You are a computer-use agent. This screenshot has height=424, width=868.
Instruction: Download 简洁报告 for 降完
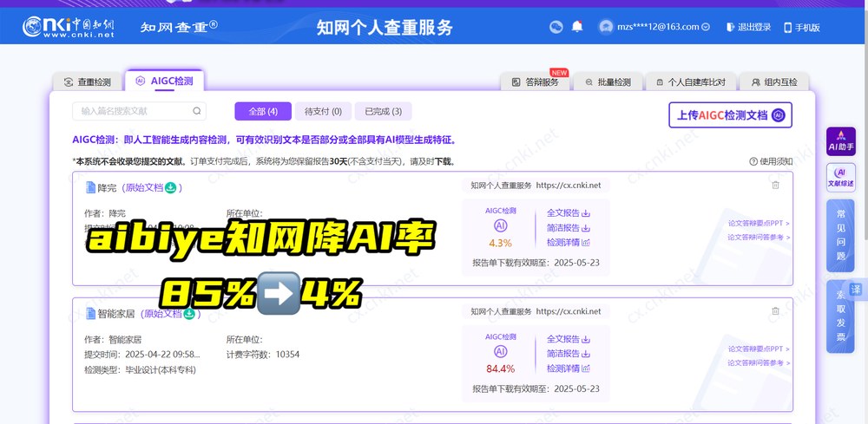click(568, 228)
